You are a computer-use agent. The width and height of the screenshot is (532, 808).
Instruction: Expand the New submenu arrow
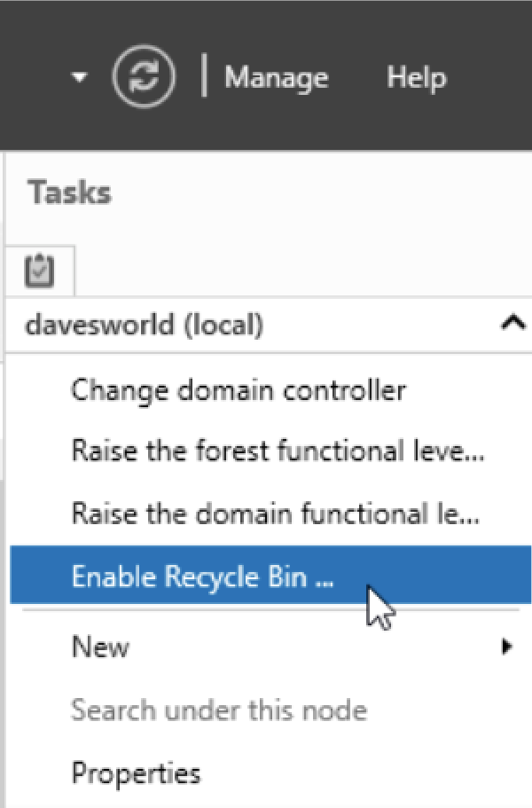click(x=507, y=647)
